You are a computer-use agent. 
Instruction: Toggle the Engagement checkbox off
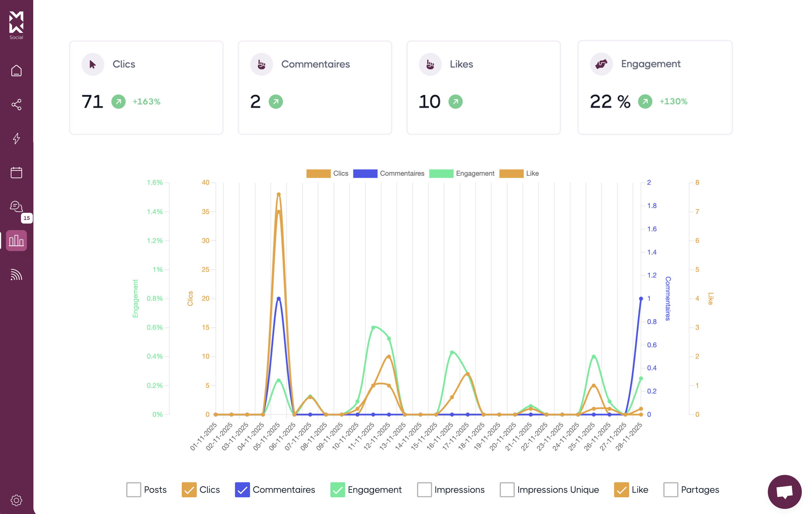click(337, 490)
